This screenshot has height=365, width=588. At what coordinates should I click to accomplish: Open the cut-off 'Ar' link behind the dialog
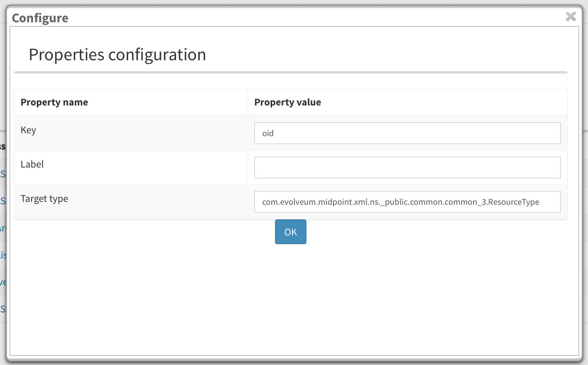(x=3, y=228)
